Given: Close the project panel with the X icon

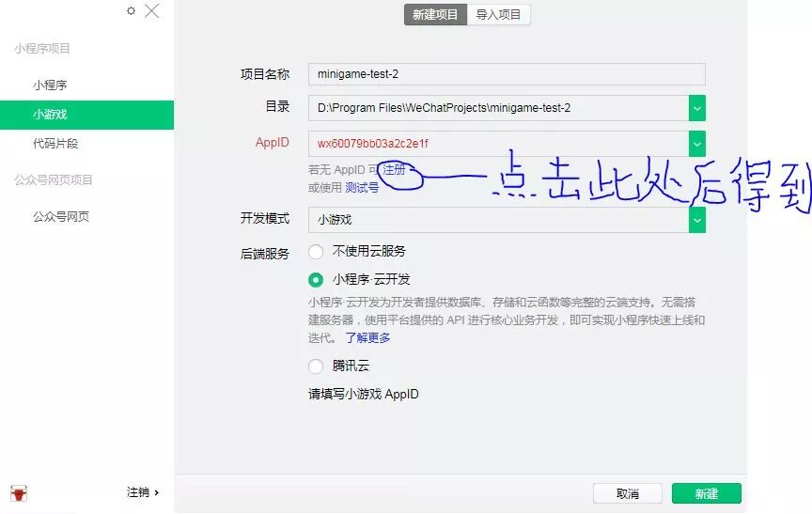Looking at the screenshot, I should [x=151, y=10].
